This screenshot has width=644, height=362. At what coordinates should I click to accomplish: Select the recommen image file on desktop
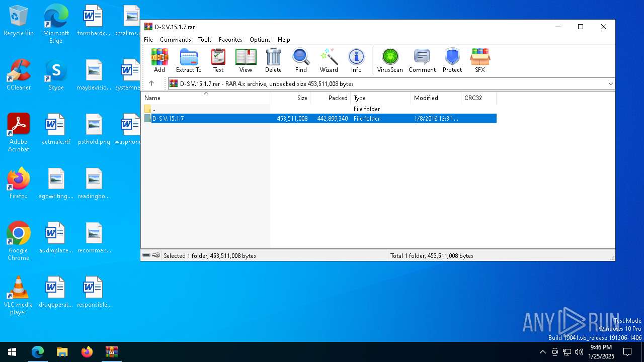point(94,238)
